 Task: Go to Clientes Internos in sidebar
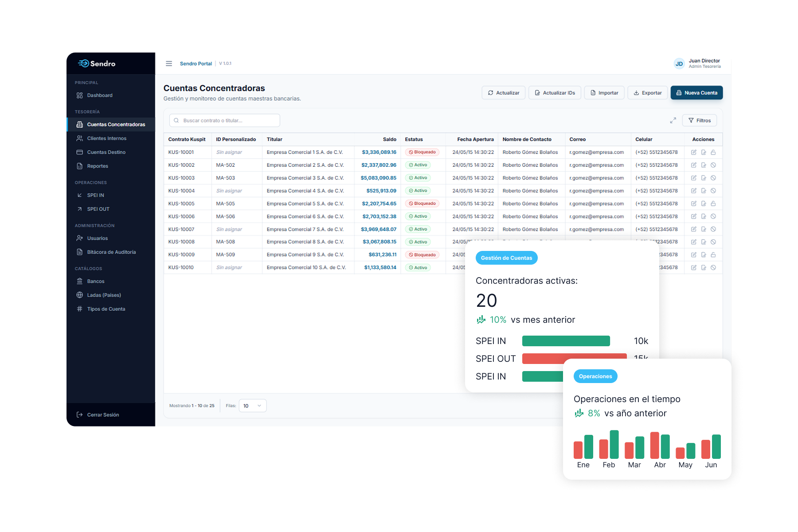point(106,138)
